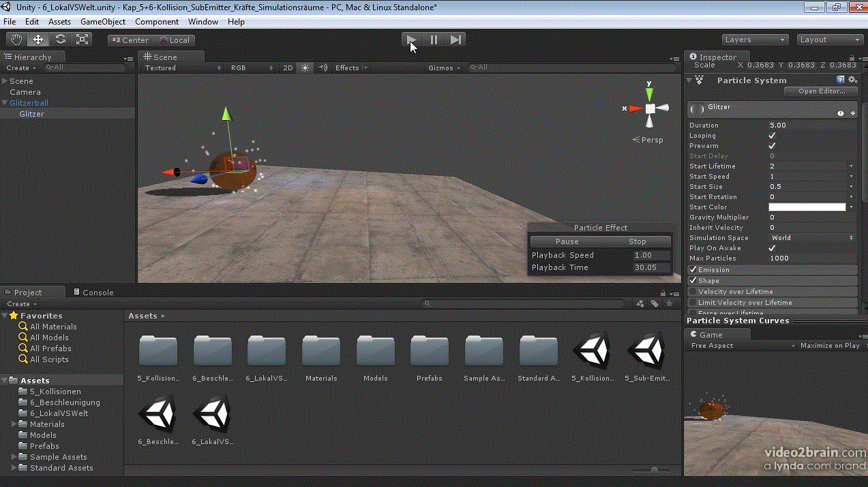Open Simulation Space World dropdown
Screen dimensions: 868x487
tap(811, 237)
